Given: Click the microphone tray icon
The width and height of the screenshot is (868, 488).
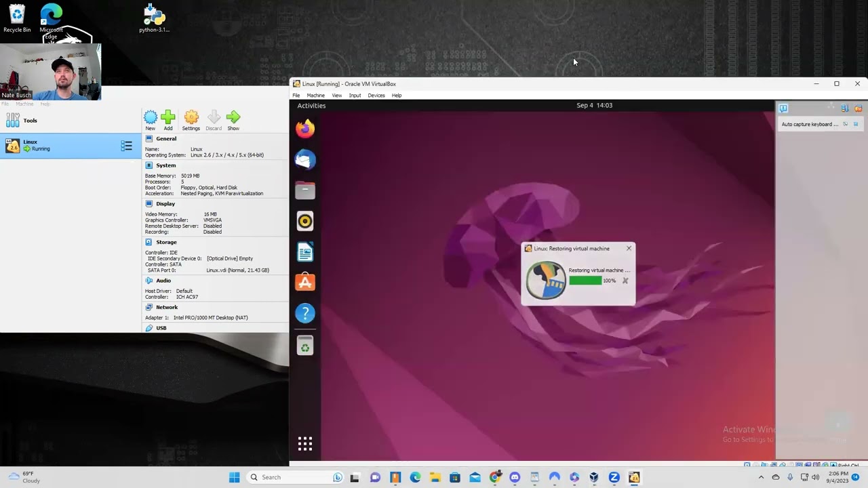Looking at the screenshot, I should point(790,477).
